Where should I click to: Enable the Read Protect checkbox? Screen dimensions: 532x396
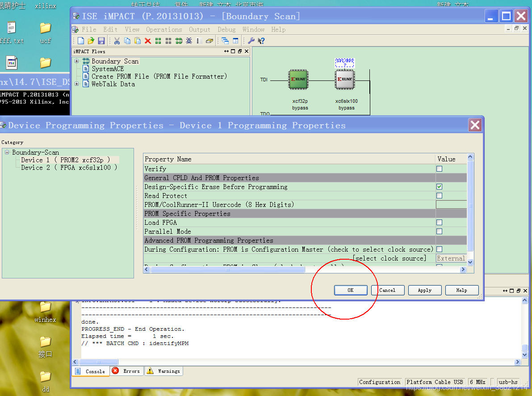(440, 196)
